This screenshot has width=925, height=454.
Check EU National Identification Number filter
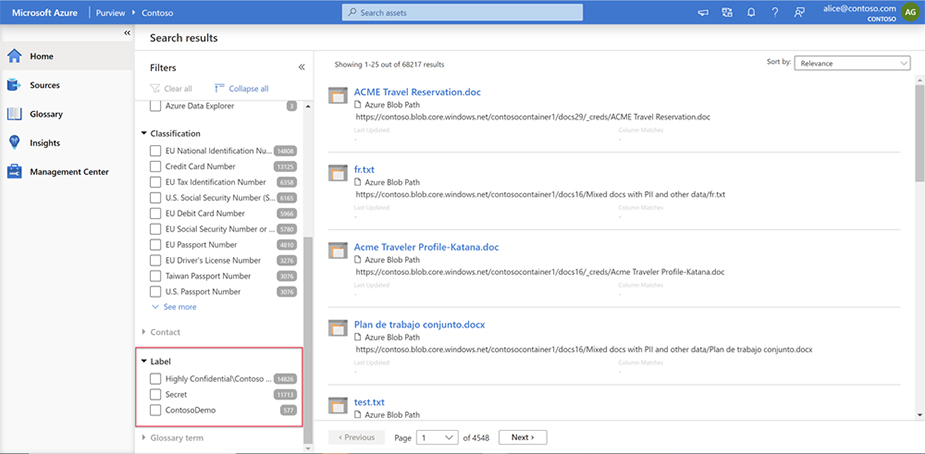tap(155, 150)
